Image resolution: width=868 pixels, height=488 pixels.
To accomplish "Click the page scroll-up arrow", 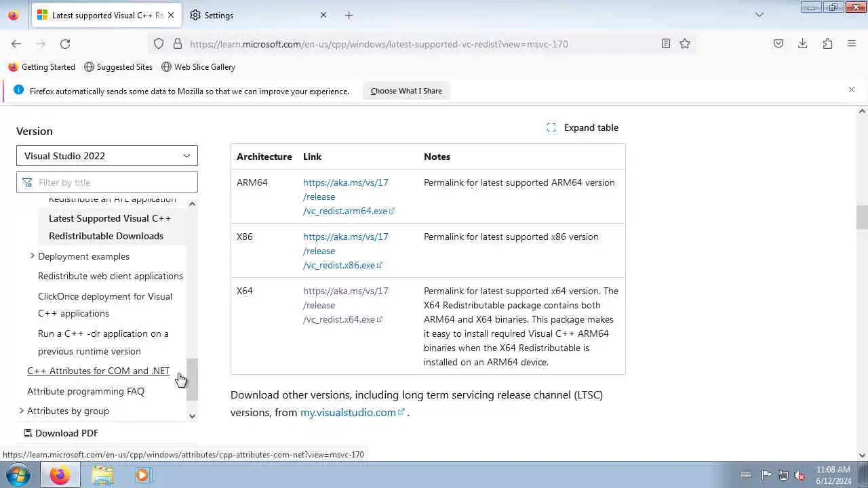I will 862,110.
